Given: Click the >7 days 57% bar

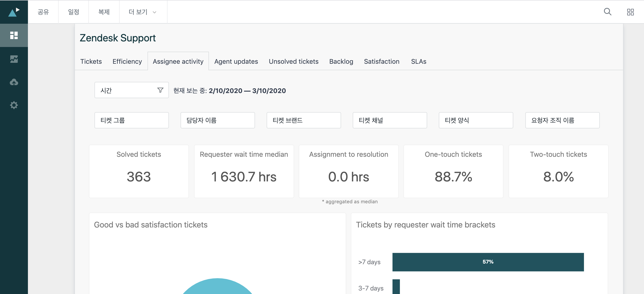Looking at the screenshot, I should tap(488, 262).
